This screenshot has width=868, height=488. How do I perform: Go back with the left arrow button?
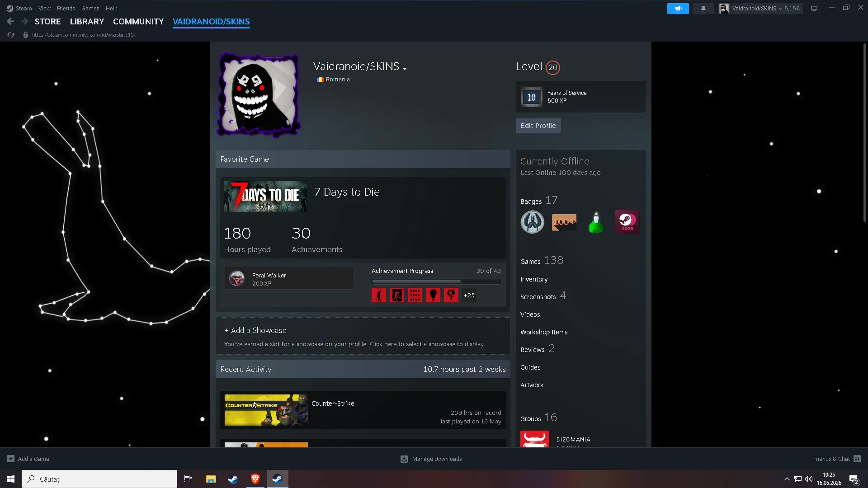click(10, 21)
